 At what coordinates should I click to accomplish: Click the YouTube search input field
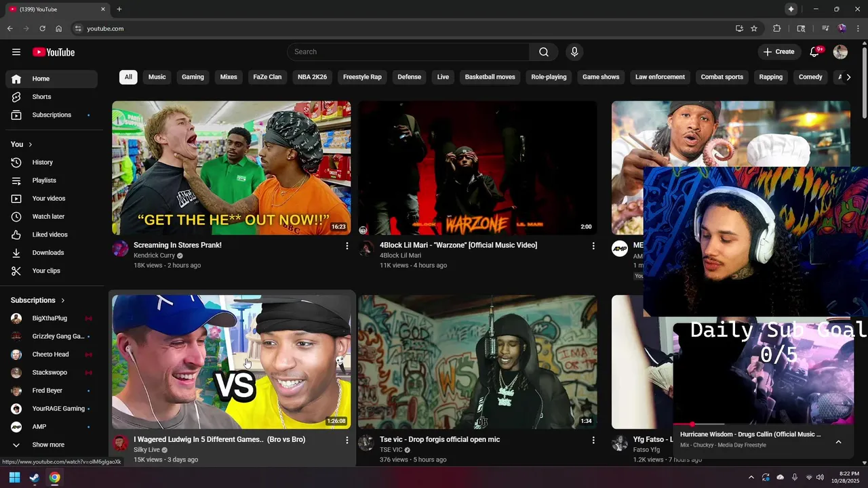pos(408,52)
